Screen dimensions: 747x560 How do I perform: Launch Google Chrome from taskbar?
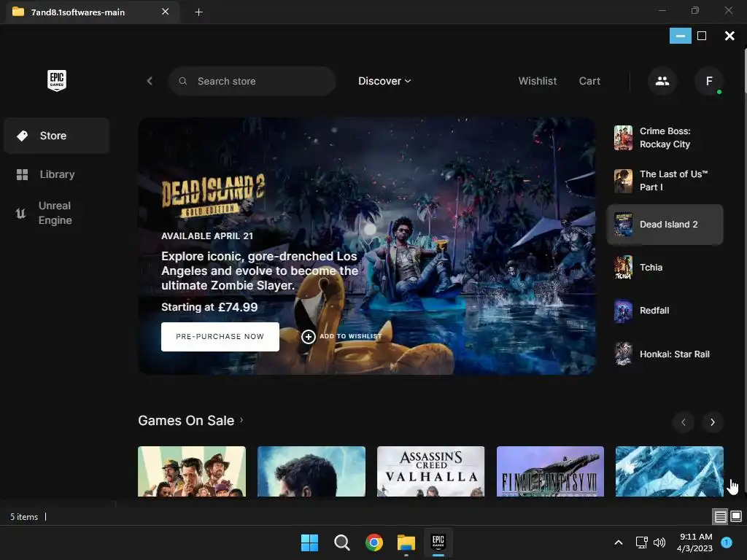tap(374, 542)
